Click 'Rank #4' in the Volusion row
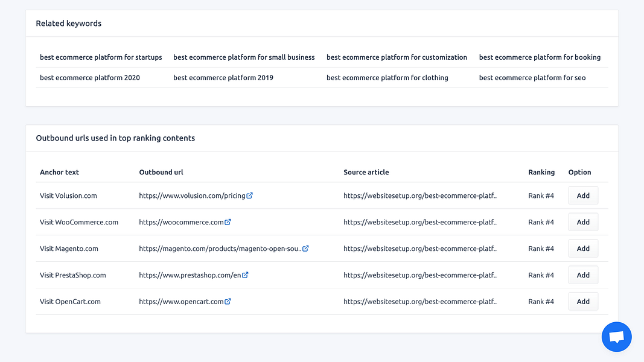Screen dimensions: 644x362 [541, 195]
